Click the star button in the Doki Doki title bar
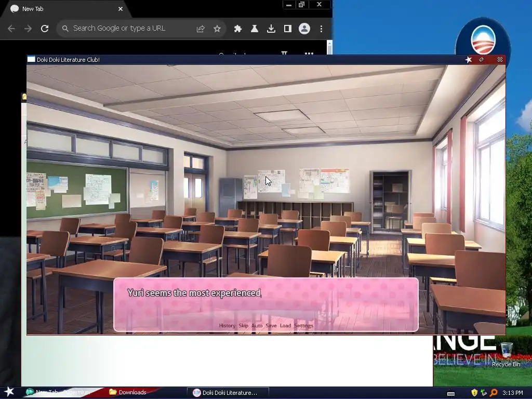This screenshot has width=532, height=399. [x=469, y=60]
